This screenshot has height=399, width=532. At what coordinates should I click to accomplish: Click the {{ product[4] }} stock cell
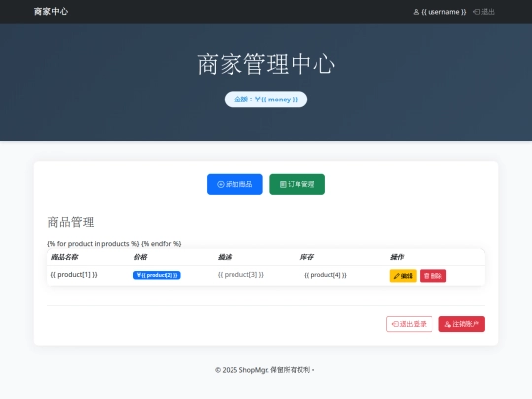click(325, 275)
